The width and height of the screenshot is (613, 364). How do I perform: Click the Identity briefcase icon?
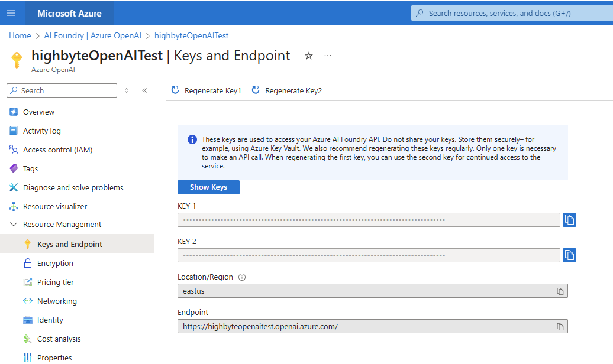click(28, 320)
